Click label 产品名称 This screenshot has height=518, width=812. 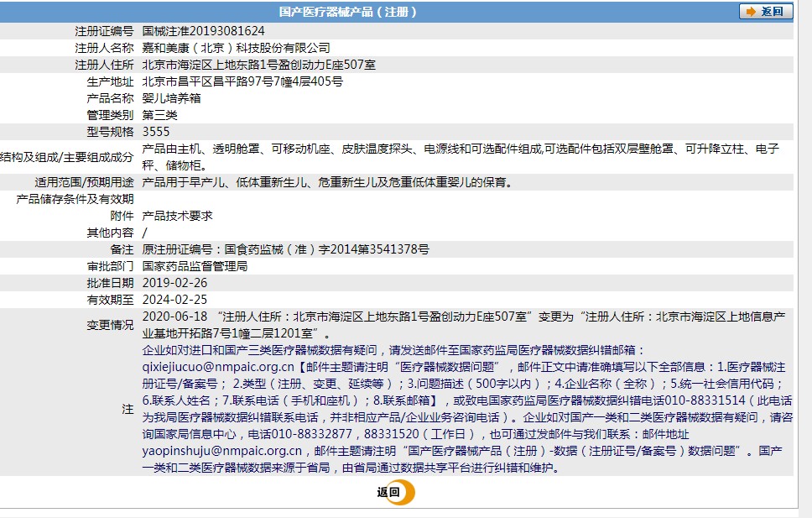tap(110, 98)
